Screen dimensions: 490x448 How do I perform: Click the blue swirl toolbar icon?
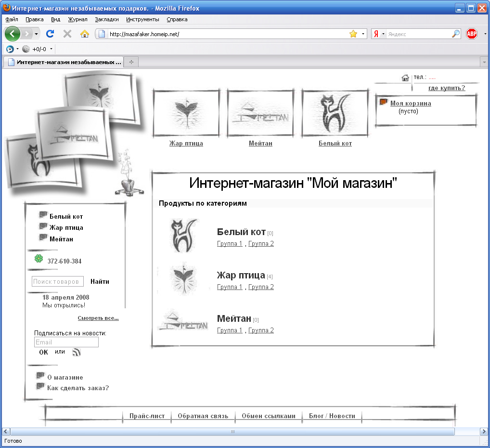10,49
